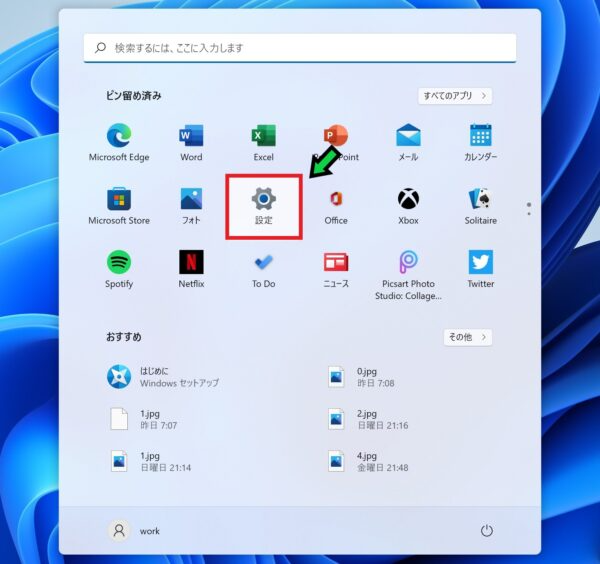Image resolution: width=600 pixels, height=564 pixels.
Task: Open the Twitter app
Action: click(481, 269)
